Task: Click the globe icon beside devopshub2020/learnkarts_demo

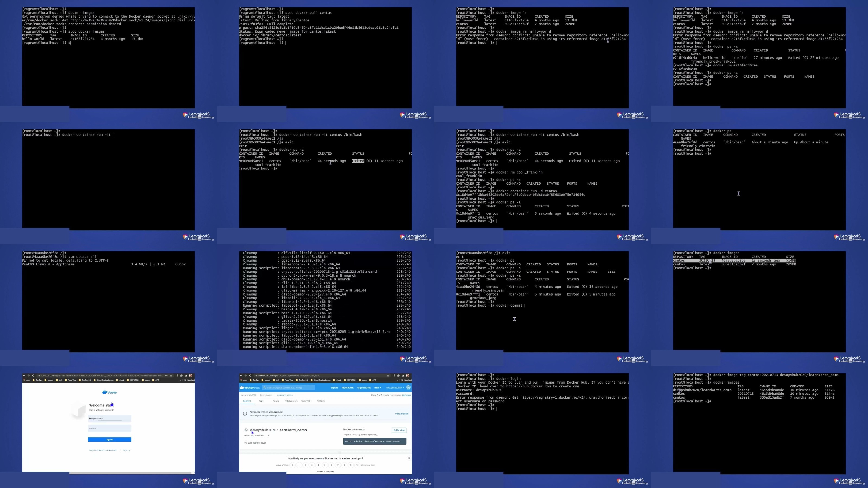Action: point(246,430)
